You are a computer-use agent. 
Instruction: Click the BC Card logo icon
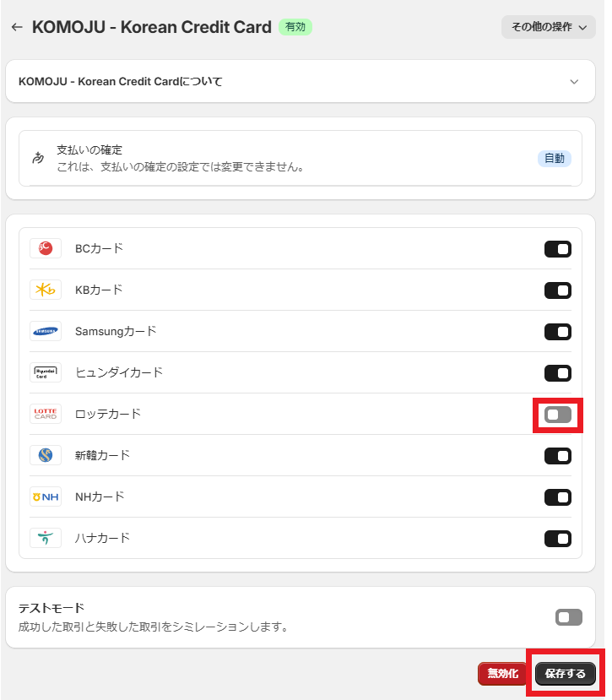pos(46,248)
